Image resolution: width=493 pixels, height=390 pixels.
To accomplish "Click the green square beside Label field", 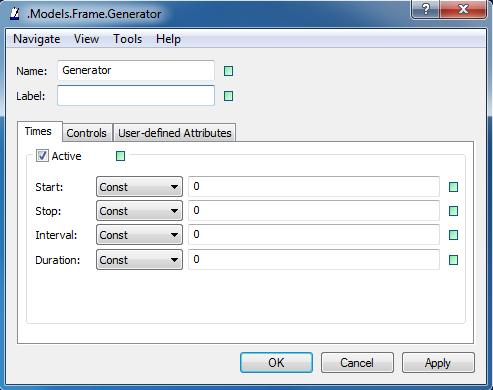I will tap(228, 96).
